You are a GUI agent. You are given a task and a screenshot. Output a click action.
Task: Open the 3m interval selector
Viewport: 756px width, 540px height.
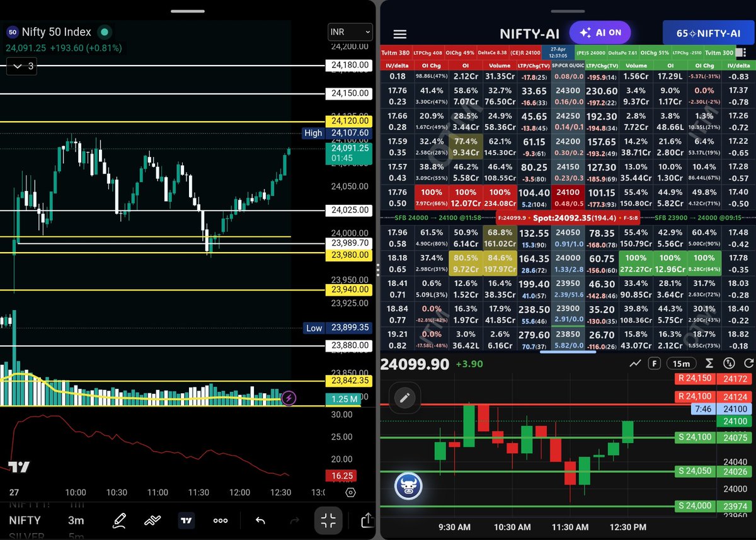(76, 520)
